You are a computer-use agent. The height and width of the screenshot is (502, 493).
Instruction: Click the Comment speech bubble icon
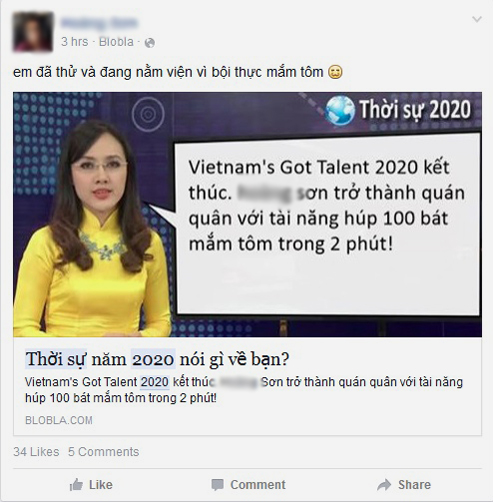217,485
